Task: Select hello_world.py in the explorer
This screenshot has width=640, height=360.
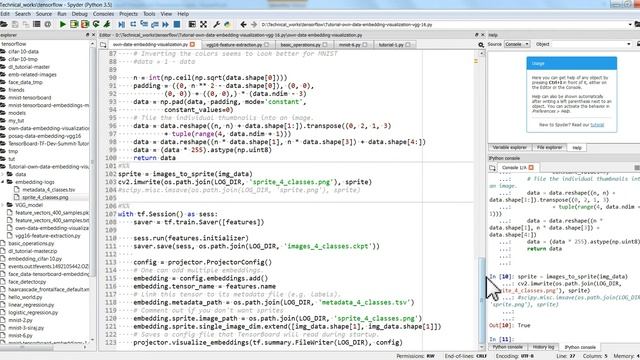Action: click(x=25, y=297)
